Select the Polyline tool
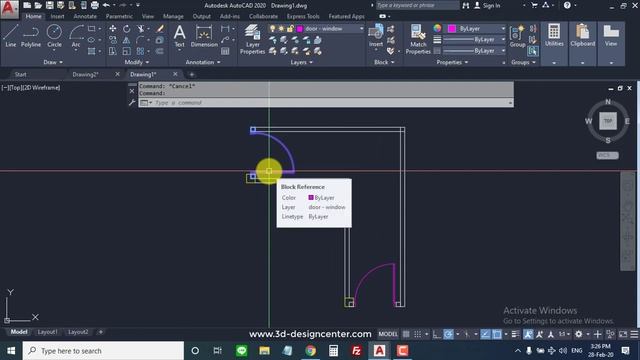640x360 pixels. pos(31,36)
